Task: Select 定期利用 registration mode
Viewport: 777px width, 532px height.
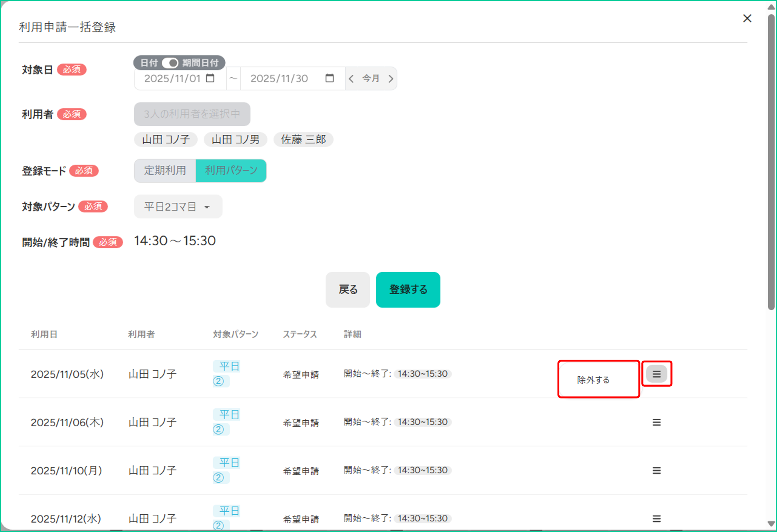Action: click(x=165, y=171)
